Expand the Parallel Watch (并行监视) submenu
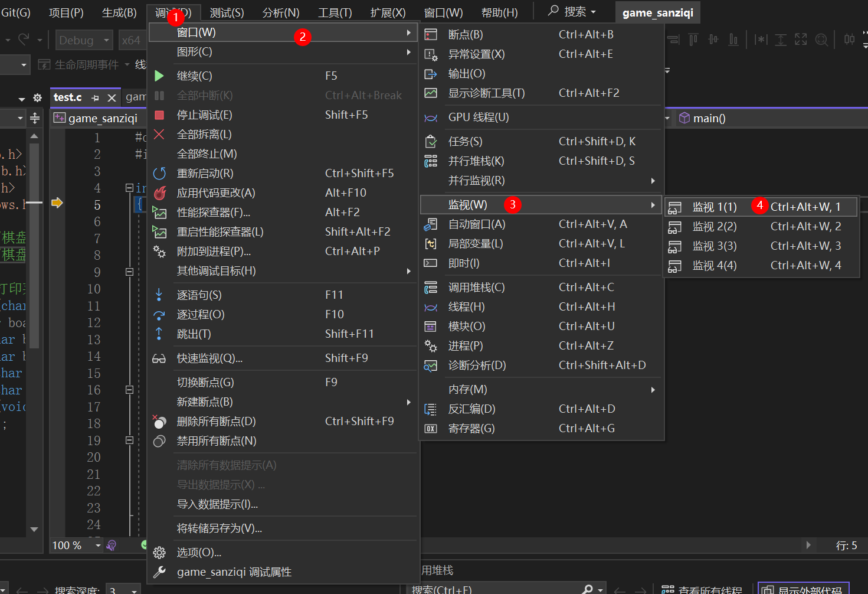This screenshot has width=868, height=594. point(541,181)
